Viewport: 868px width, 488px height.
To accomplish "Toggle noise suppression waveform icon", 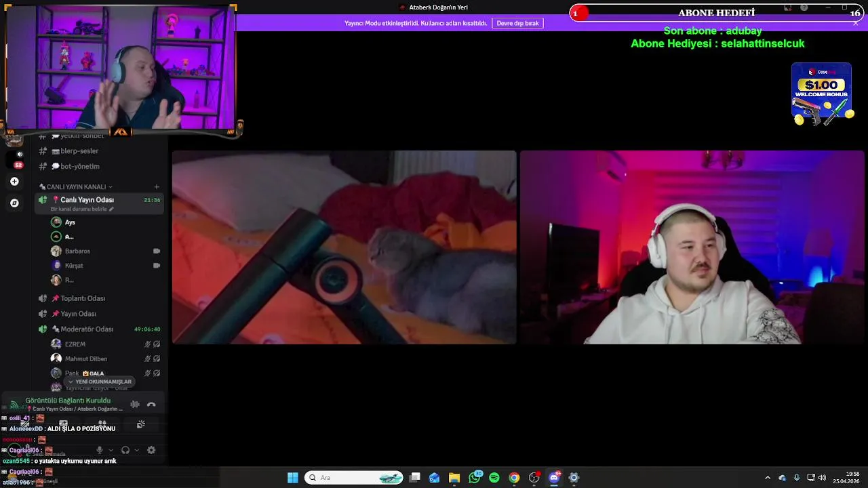I will click(135, 405).
